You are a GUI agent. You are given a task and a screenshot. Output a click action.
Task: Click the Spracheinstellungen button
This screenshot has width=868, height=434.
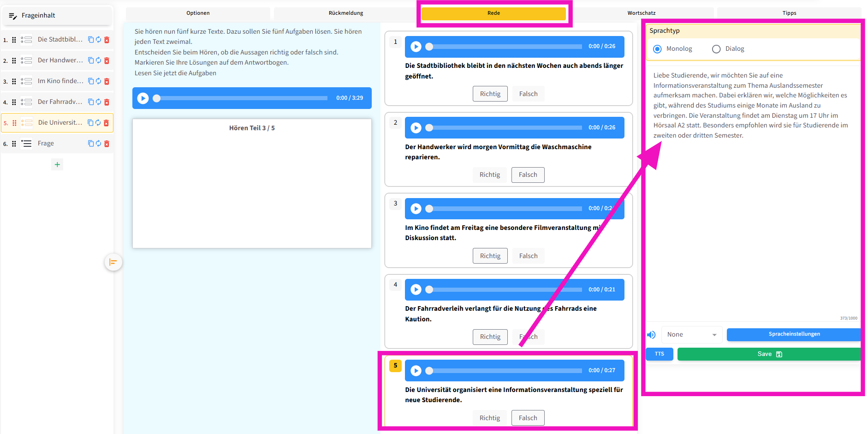tap(794, 334)
